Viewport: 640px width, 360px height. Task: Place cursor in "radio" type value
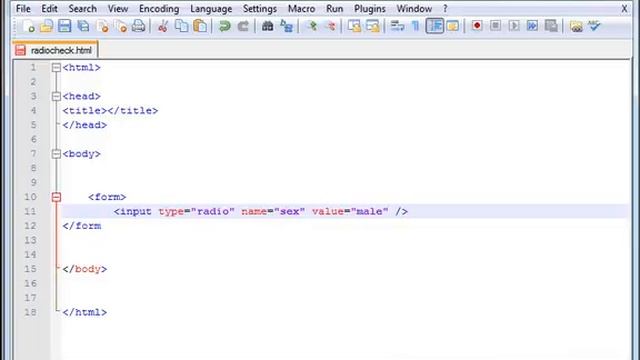[x=213, y=211]
